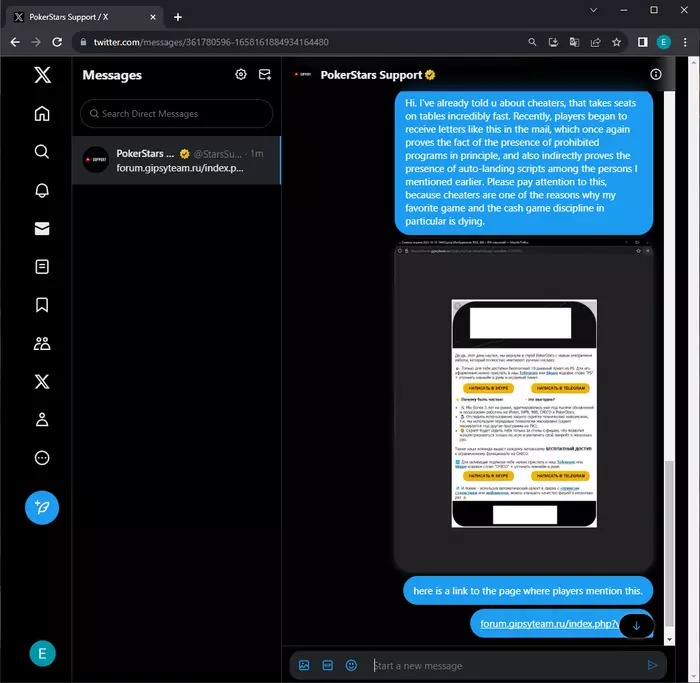Open Explore search magnifier in sidebar
The height and width of the screenshot is (683, 700).
tap(42, 152)
